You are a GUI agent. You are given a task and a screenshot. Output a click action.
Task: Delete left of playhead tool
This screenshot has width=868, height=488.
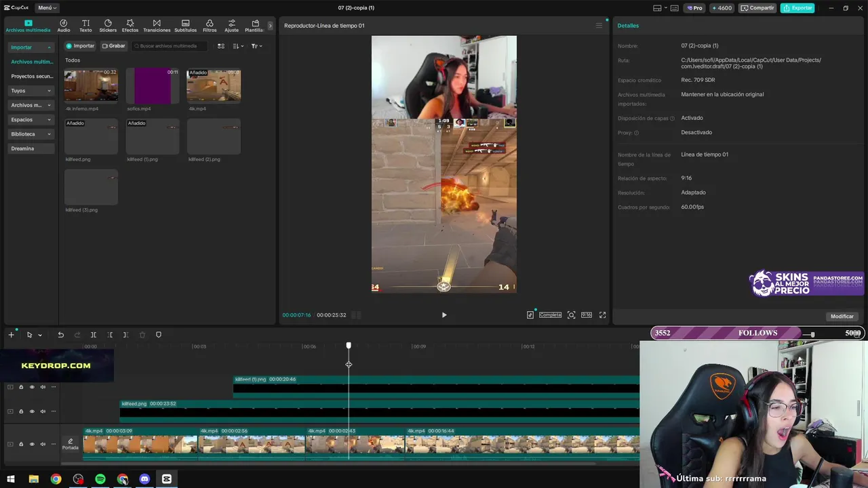[x=110, y=335]
